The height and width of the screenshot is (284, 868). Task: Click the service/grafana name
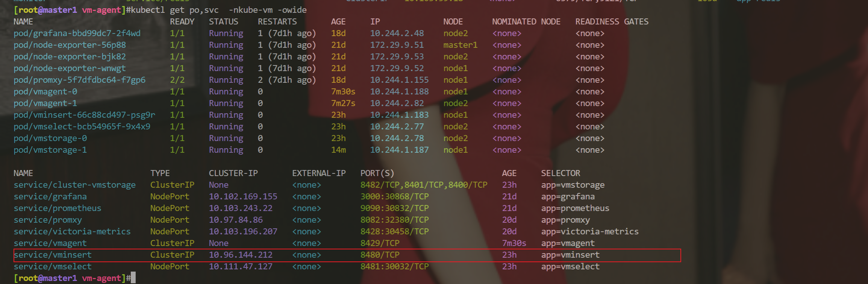click(50, 197)
